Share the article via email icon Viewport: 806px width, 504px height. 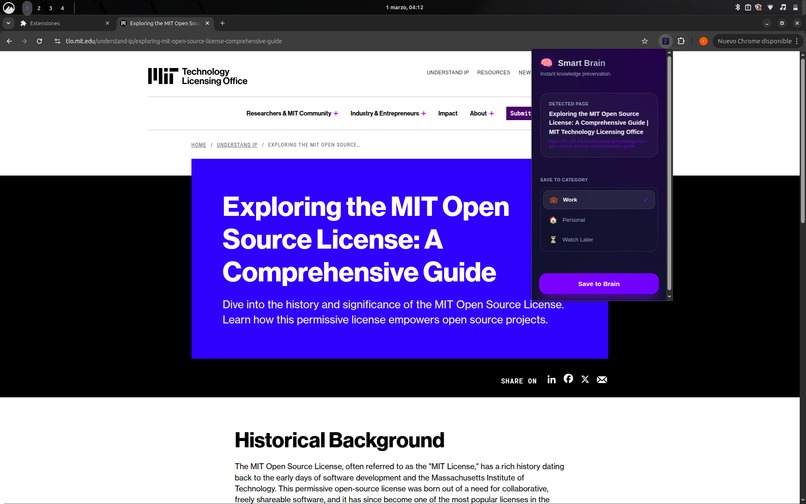602,380
